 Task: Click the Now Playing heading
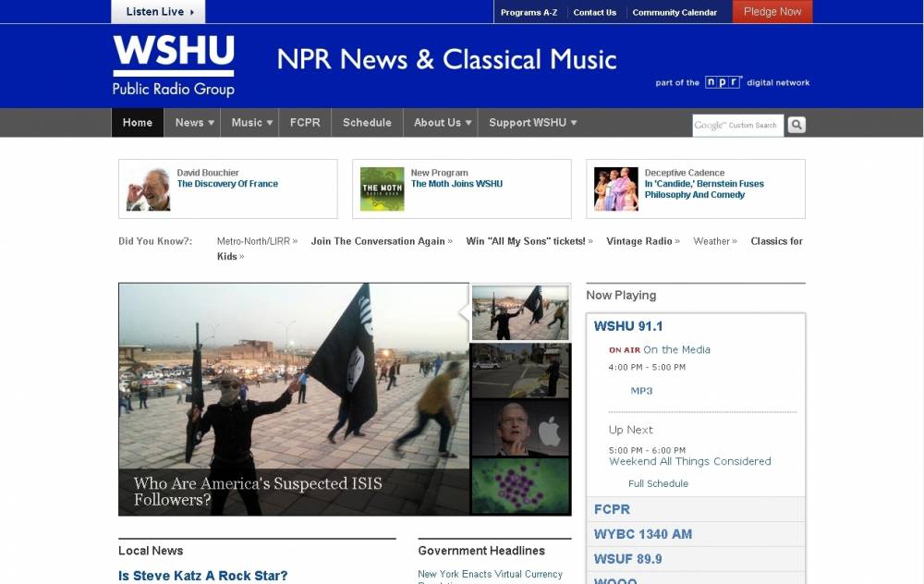coord(621,296)
